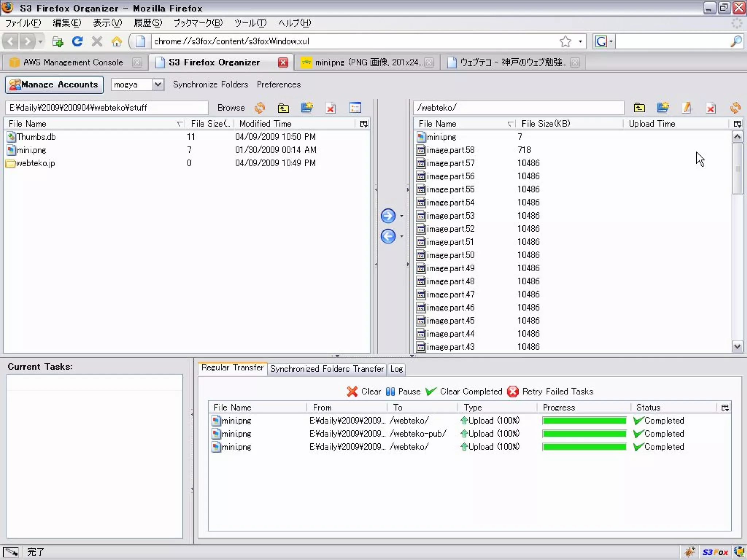This screenshot has width=747, height=560.
Task: Open the bookmark star dropdown arrow
Action: (x=580, y=41)
